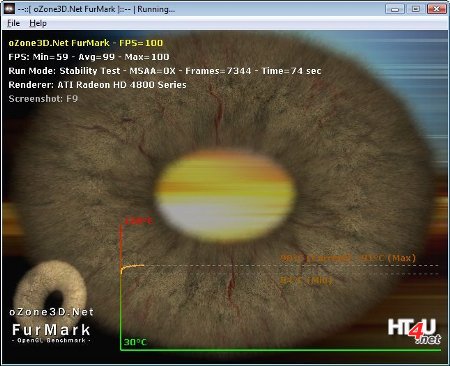This screenshot has height=366, width=450.
Task: Click the orange '(Min)' temperature readout
Action: coord(306,280)
